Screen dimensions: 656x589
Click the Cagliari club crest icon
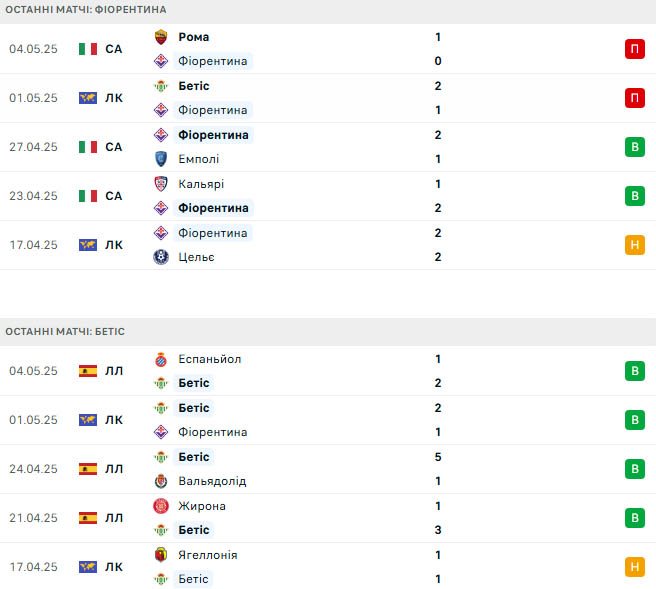[x=161, y=184]
